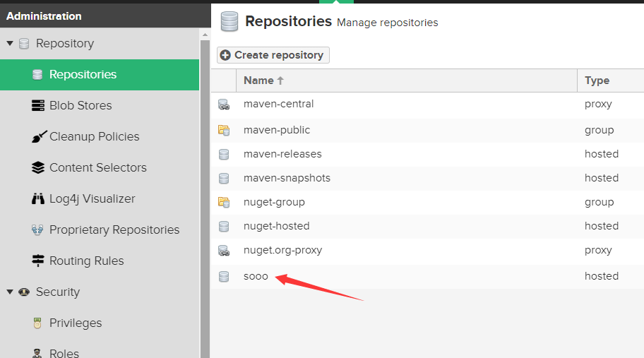The width and height of the screenshot is (644, 358).
Task: Click the Proprietary Repositories icon
Action: coord(38,229)
